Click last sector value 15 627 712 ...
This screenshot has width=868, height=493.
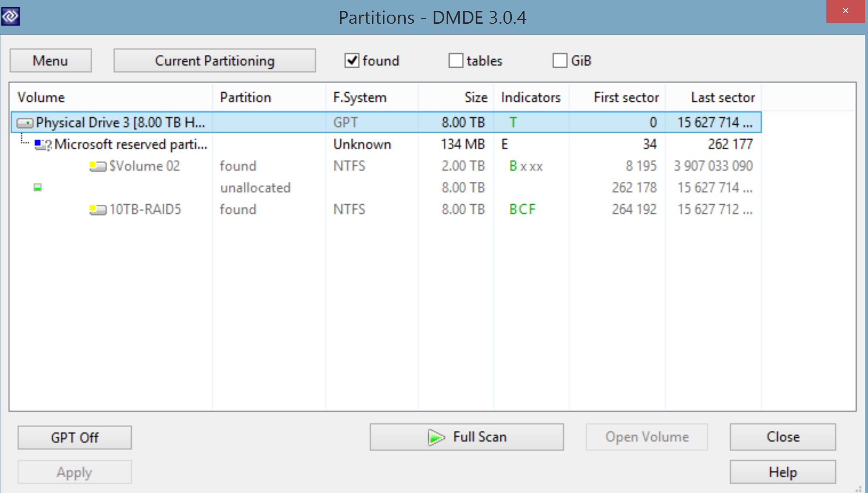coord(715,209)
